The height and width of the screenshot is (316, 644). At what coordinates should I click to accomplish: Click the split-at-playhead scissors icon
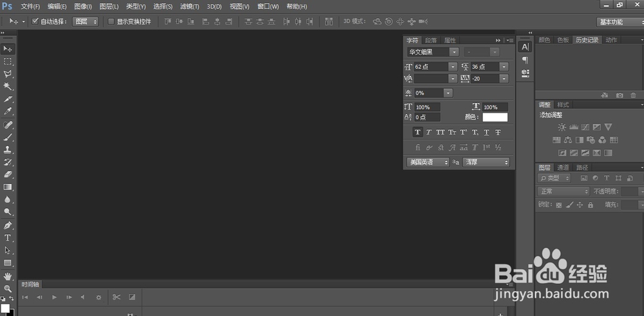(117, 297)
